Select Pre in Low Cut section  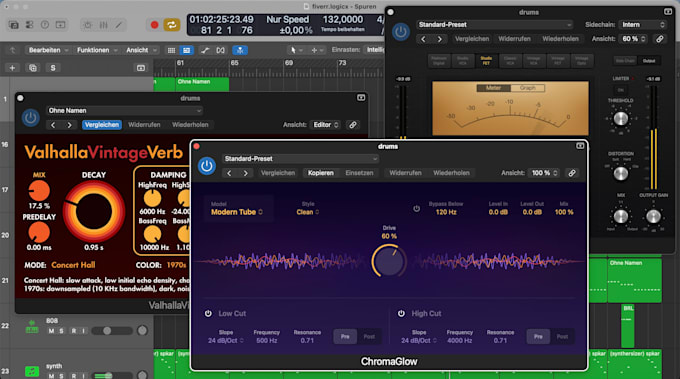[x=345, y=337]
